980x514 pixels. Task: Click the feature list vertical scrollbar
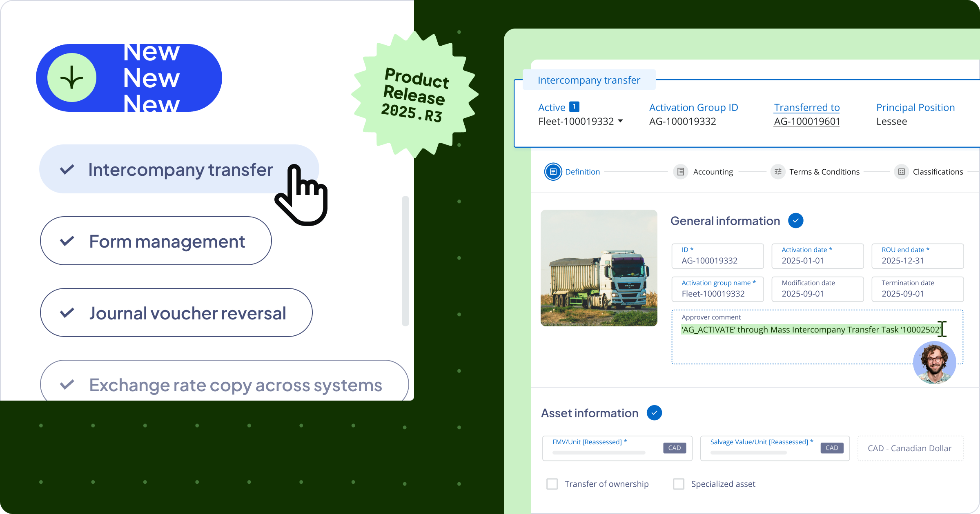(x=405, y=261)
